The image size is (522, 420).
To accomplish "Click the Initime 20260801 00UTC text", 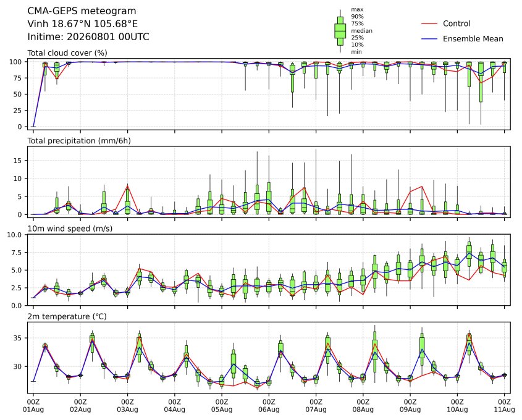I will [x=88, y=36].
